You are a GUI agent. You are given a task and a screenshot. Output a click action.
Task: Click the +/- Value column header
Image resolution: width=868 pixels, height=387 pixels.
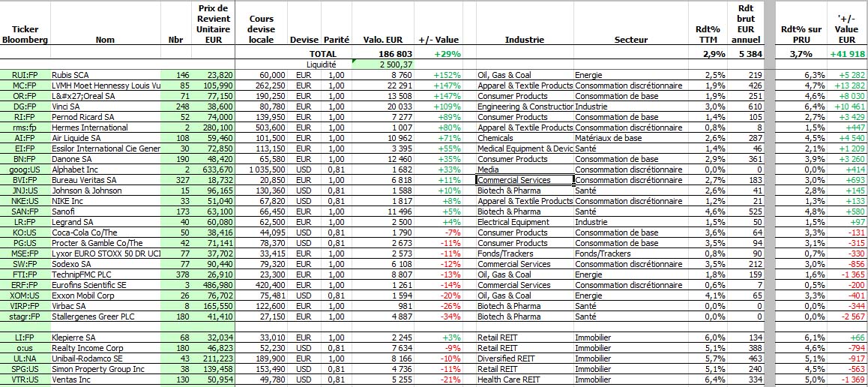tap(438, 40)
